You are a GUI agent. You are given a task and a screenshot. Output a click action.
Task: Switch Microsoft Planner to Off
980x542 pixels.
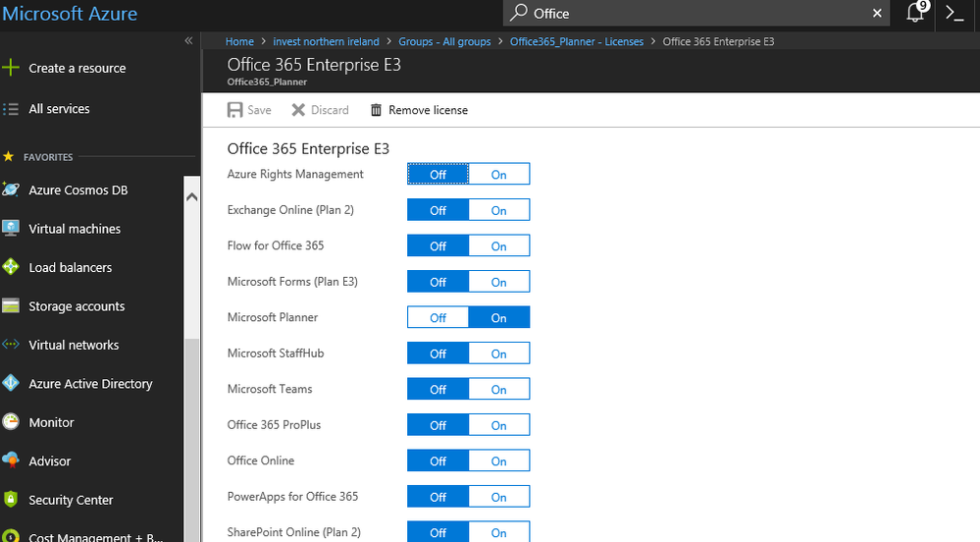(x=438, y=318)
